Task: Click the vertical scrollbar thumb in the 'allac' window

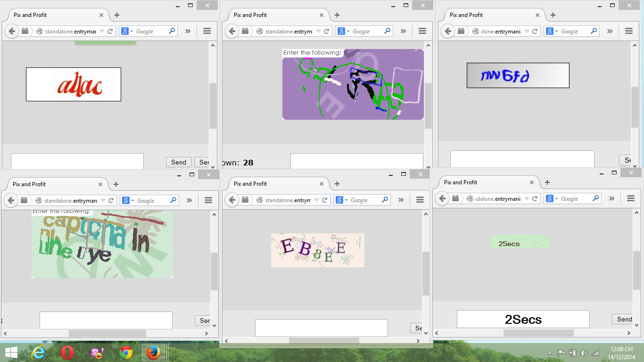Action: point(213,106)
